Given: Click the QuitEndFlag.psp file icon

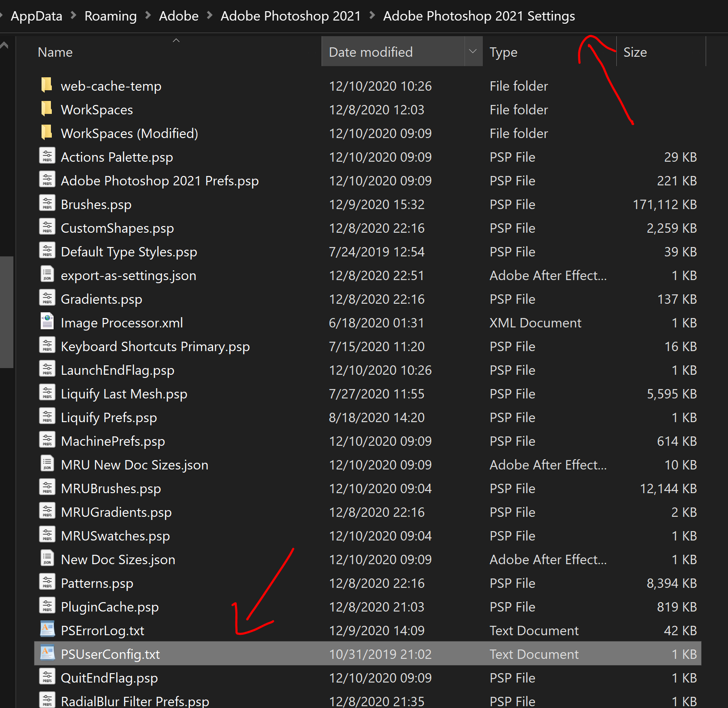Looking at the screenshot, I should click(x=47, y=676).
